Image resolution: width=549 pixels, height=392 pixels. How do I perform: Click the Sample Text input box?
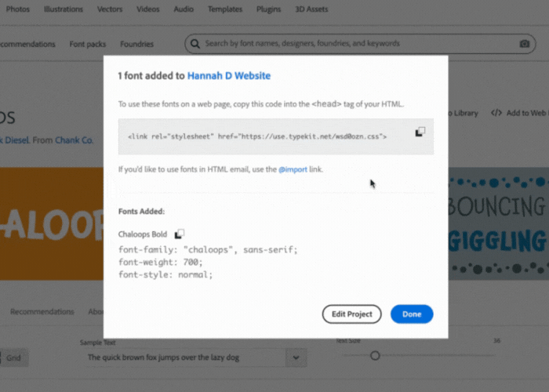pos(185,358)
